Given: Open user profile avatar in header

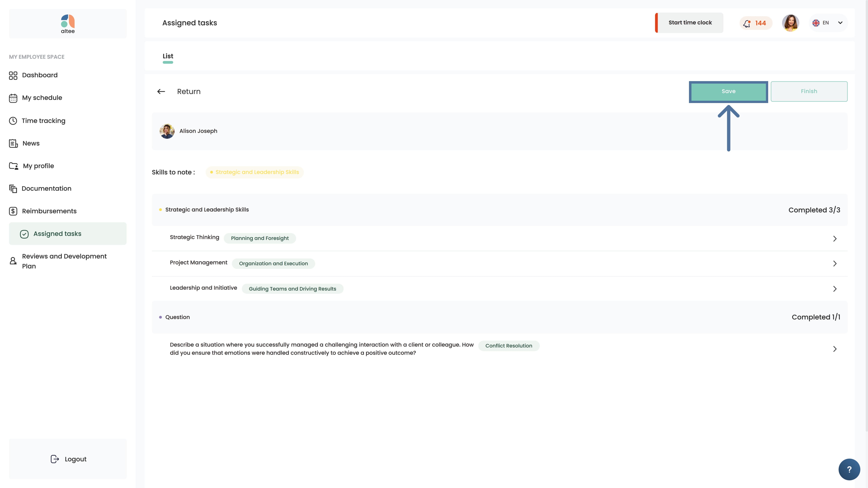Looking at the screenshot, I should [x=791, y=23].
